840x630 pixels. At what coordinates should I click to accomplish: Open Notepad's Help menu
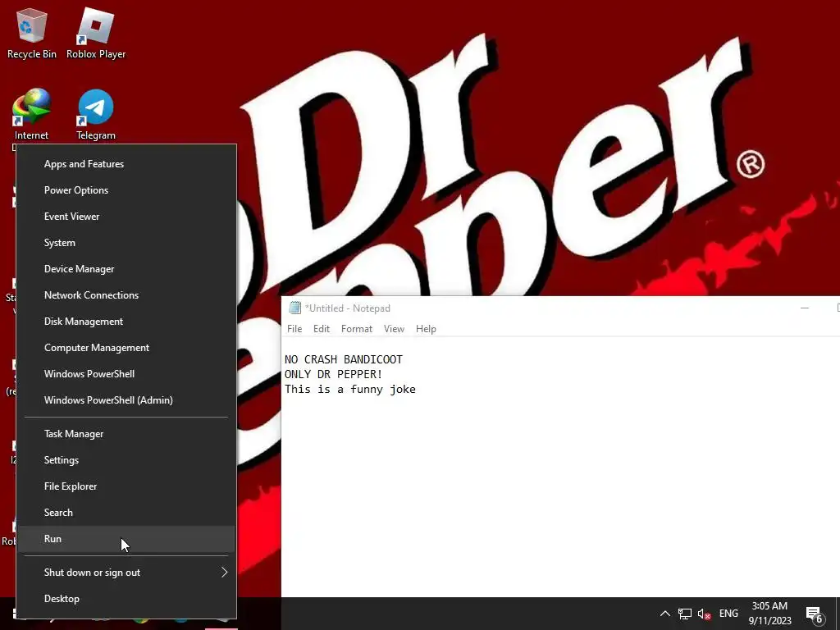pyautogui.click(x=426, y=329)
